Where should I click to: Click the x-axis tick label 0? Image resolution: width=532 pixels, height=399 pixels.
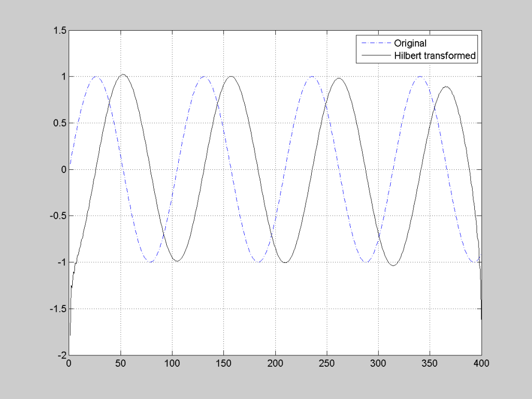pyautogui.click(x=69, y=364)
